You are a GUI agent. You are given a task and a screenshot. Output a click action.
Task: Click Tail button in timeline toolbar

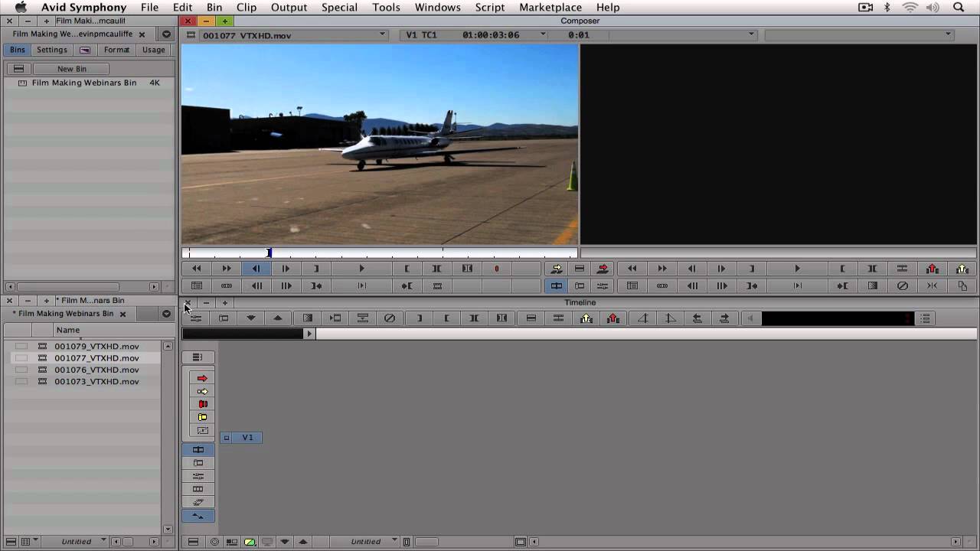tap(670, 318)
